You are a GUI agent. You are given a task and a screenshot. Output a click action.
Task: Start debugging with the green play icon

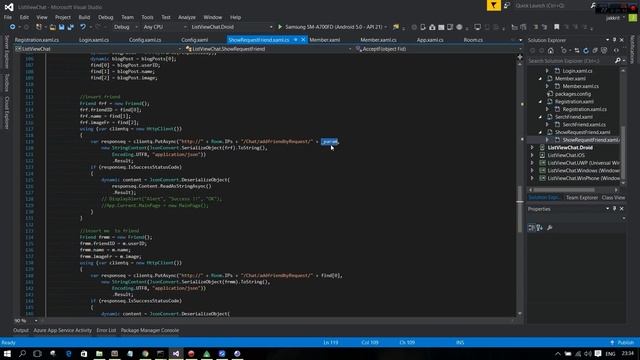click(280, 27)
